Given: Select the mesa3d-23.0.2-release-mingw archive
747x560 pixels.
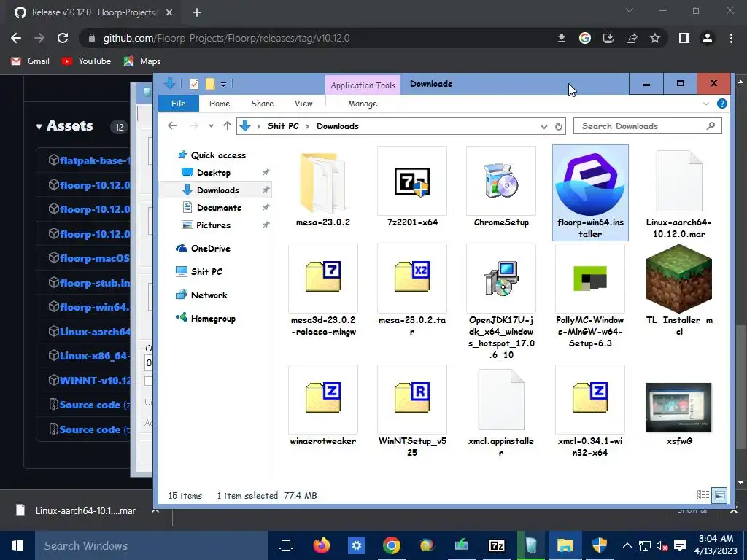Looking at the screenshot, I should pyautogui.click(x=323, y=290).
